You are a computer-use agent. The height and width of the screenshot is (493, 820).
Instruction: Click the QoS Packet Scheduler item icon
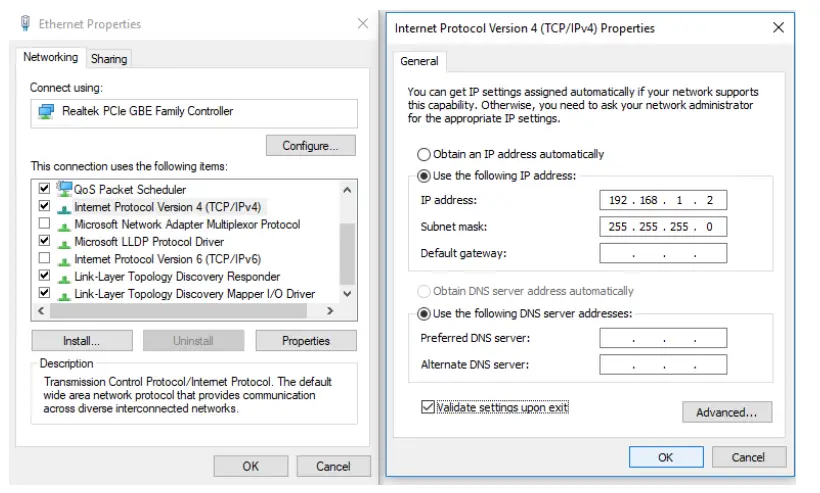tap(65, 189)
